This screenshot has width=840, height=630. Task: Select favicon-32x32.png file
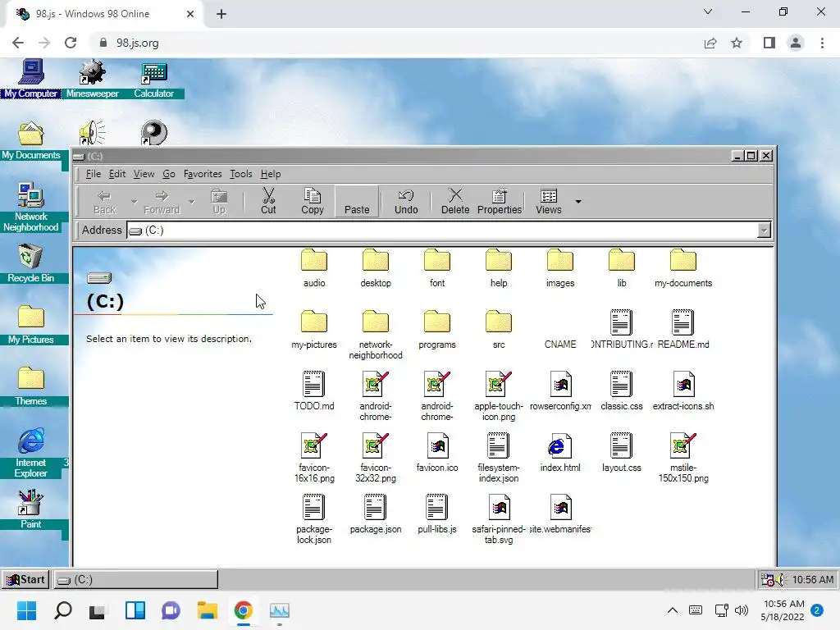[x=376, y=458]
